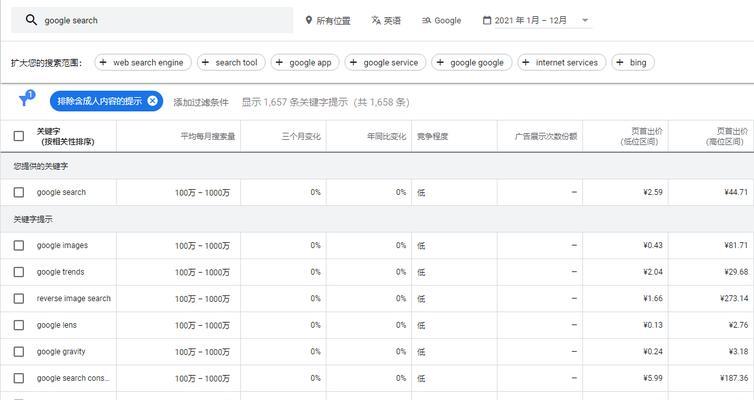
Task: Check the google search keyword row
Action: click(19, 192)
